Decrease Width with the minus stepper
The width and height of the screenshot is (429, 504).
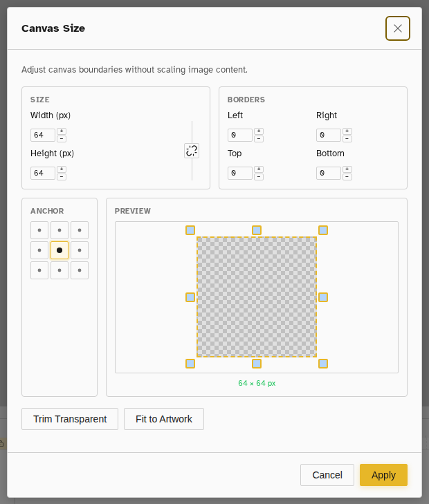(x=62, y=139)
